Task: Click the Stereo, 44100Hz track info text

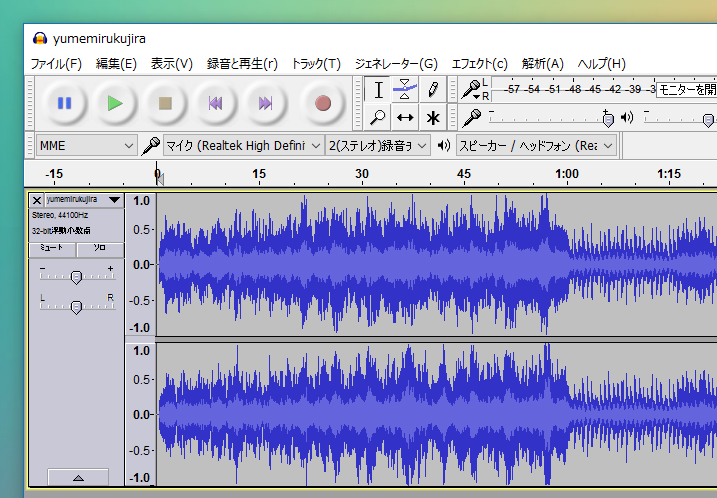Action: click(60, 215)
